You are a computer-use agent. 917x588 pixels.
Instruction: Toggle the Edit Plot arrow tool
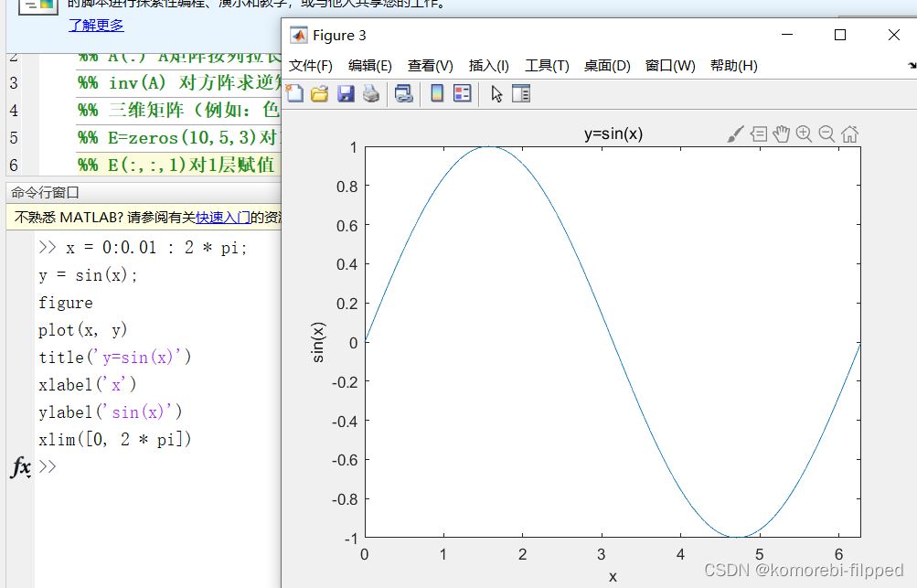tap(496, 93)
